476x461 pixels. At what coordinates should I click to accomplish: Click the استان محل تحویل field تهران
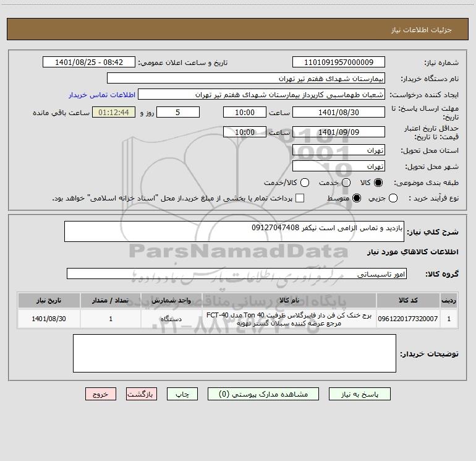[x=339, y=150]
